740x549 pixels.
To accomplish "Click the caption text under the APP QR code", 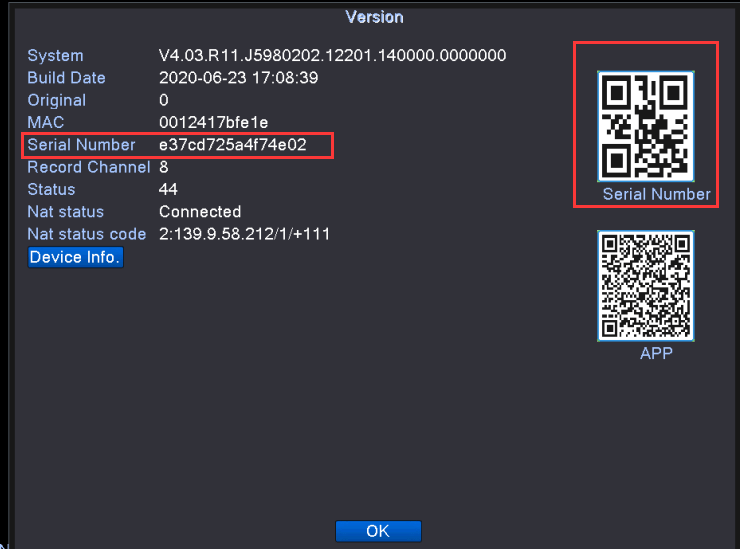I will coord(656,353).
